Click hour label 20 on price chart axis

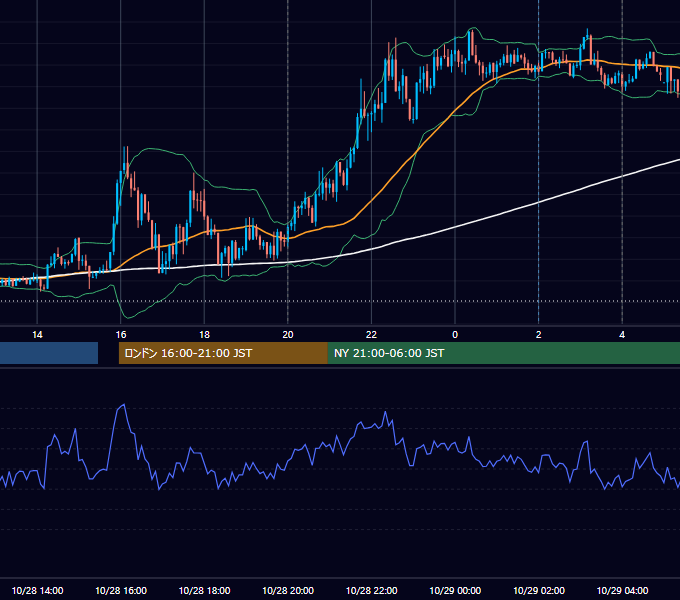pyautogui.click(x=288, y=335)
